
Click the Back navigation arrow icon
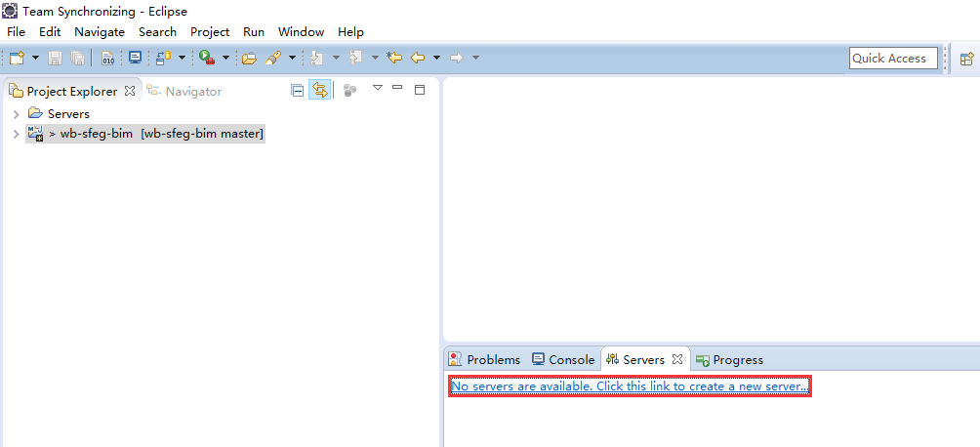[418, 59]
